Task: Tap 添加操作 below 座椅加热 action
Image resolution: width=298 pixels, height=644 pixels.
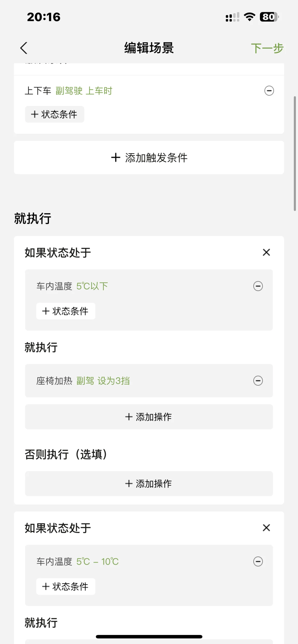Action: (149, 417)
